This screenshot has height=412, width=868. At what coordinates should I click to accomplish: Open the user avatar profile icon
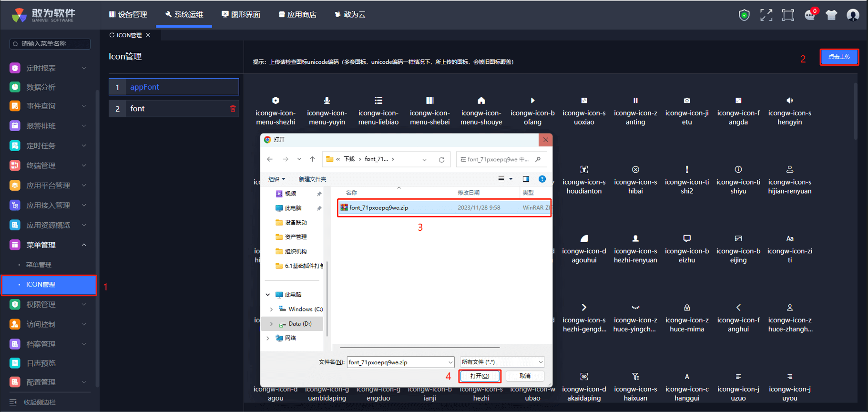point(853,15)
